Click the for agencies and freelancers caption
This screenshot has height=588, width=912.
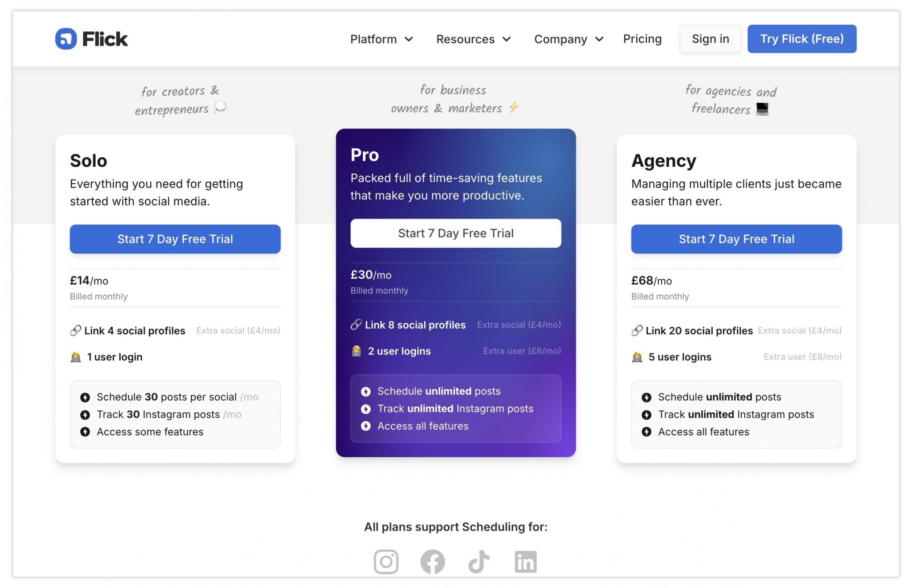(731, 100)
